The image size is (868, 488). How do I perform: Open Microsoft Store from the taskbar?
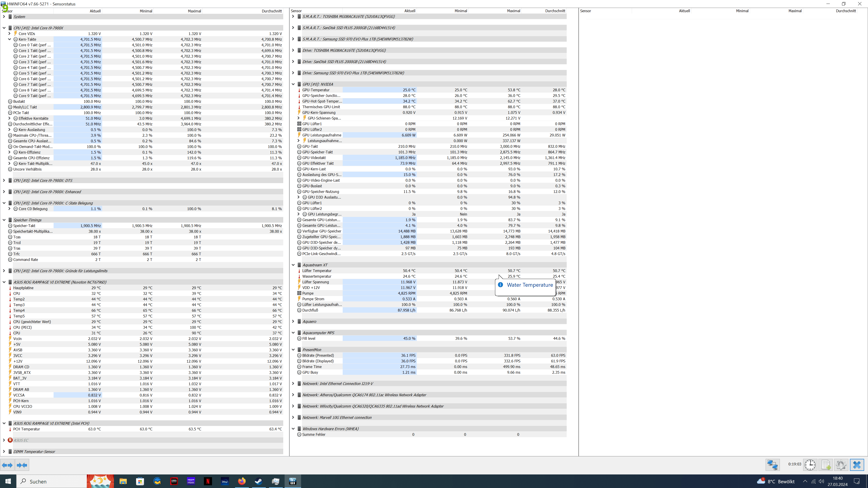(140, 481)
